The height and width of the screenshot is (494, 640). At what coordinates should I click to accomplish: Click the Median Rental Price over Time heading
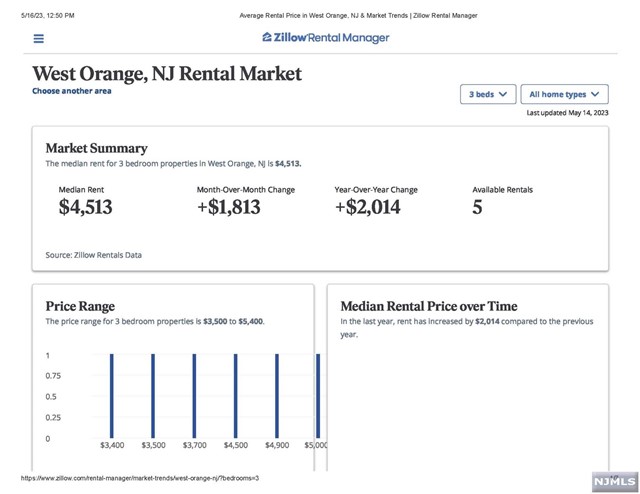point(428,306)
